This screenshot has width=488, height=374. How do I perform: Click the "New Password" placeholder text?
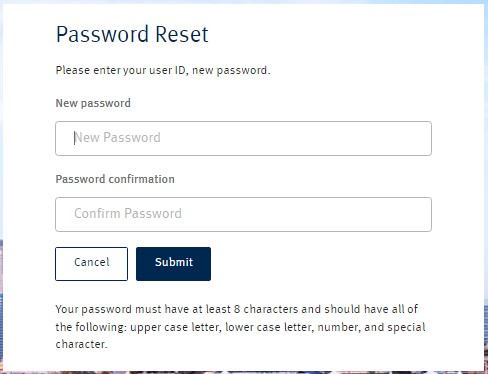[x=117, y=138]
